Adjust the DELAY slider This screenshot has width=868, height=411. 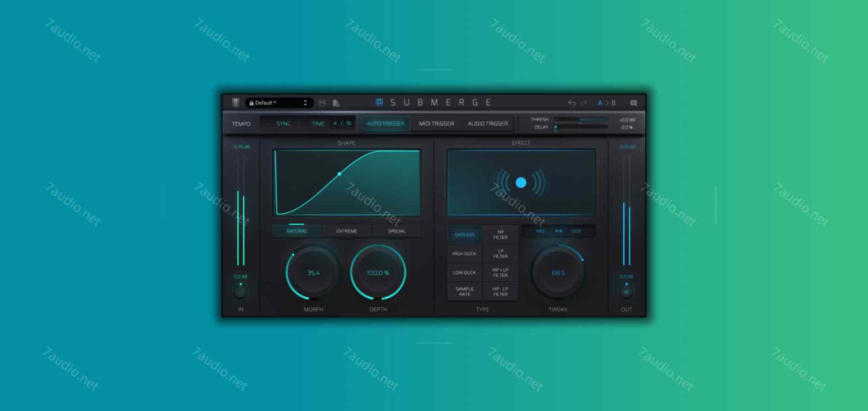581,127
